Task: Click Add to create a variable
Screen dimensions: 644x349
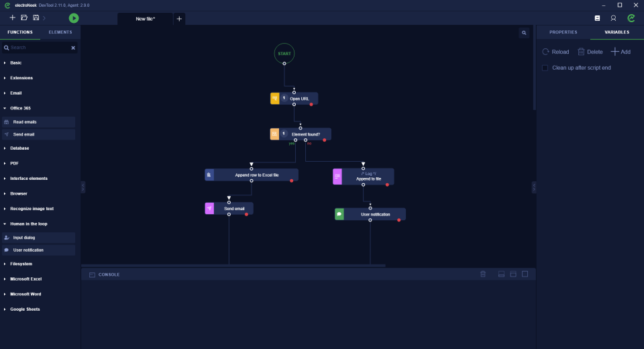Action: (621, 52)
